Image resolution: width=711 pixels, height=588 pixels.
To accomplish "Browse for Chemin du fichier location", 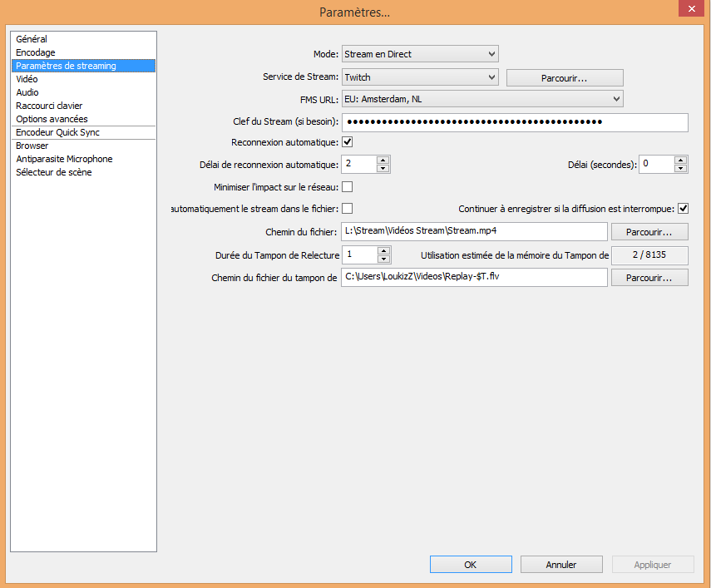I will (649, 232).
